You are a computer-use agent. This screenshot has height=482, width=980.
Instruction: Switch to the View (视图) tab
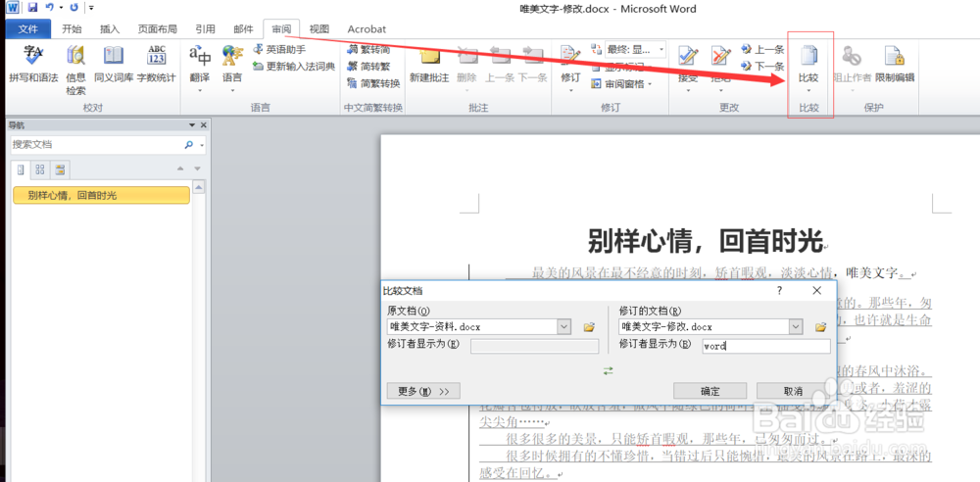coord(319,28)
